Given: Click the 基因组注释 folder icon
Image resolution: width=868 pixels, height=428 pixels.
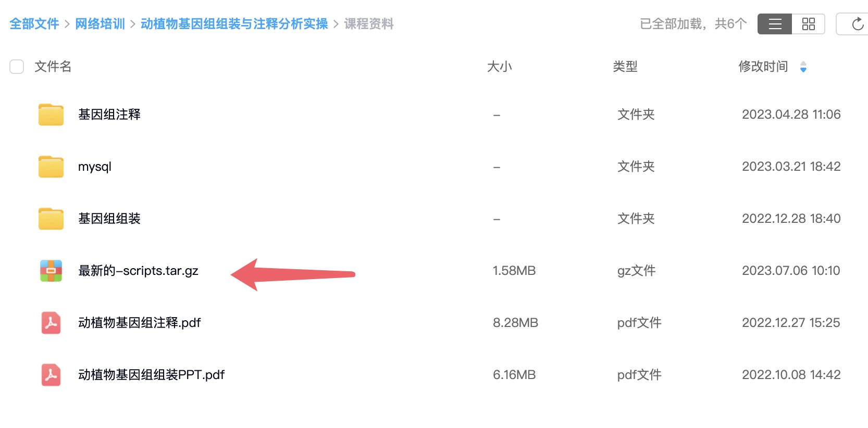Looking at the screenshot, I should [x=51, y=115].
